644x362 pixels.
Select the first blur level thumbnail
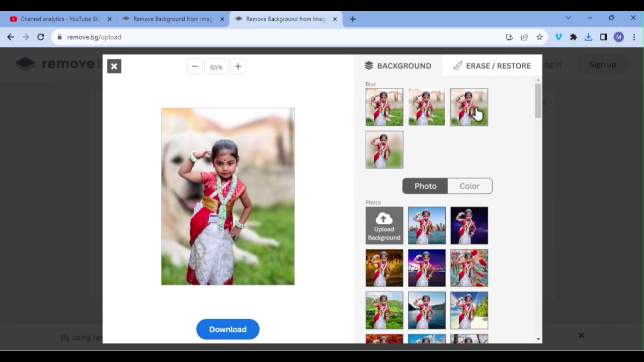(384, 107)
